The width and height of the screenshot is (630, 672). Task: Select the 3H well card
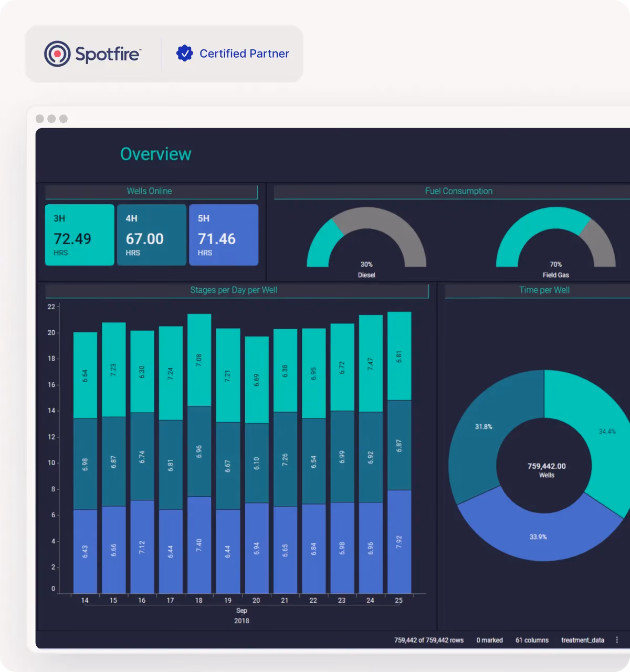[x=80, y=235]
